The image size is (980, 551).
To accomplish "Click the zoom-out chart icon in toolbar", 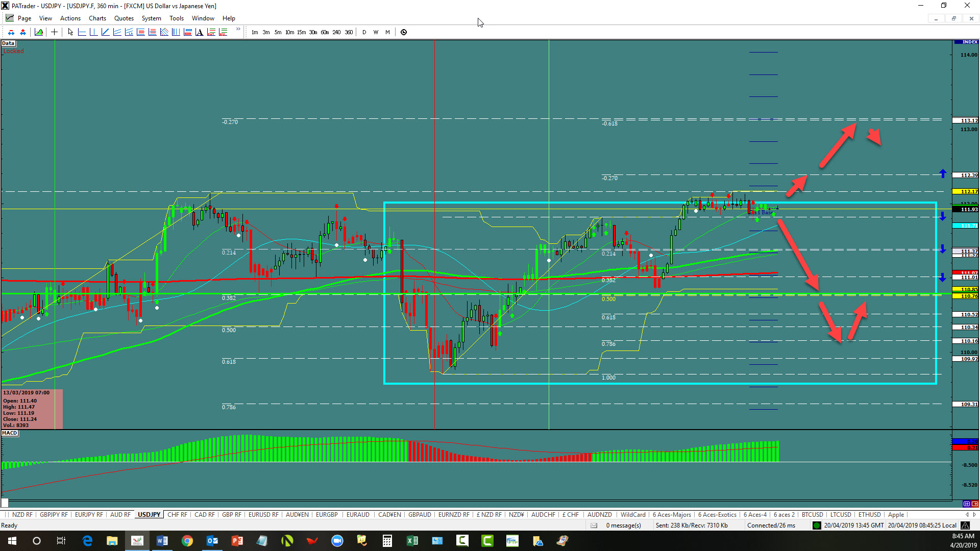I will tap(11, 32).
